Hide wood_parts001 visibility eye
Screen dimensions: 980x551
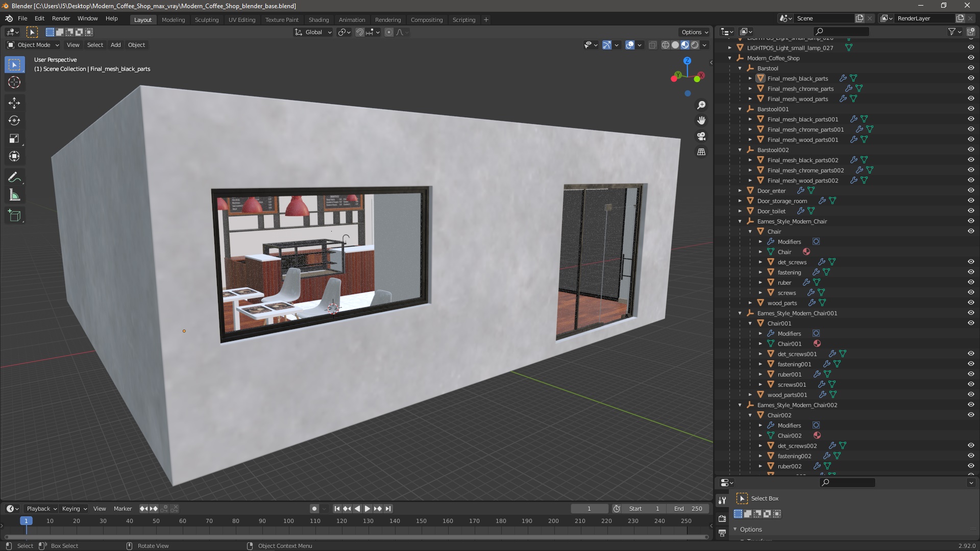[x=971, y=394]
